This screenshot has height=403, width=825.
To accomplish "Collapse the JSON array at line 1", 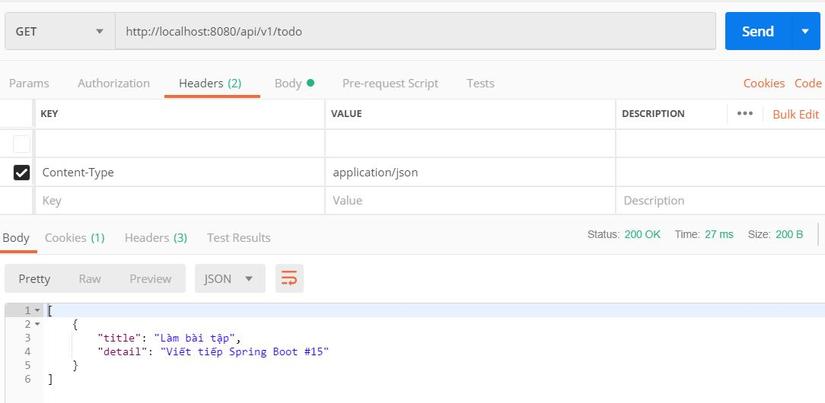I will pyautogui.click(x=37, y=311).
